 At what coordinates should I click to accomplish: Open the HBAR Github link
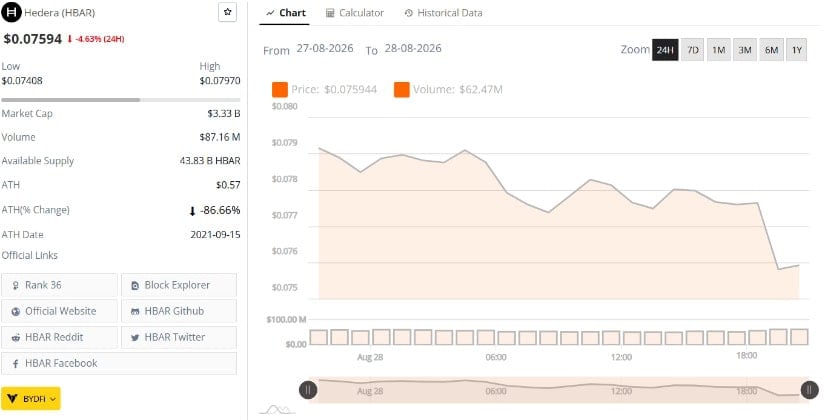(179, 311)
